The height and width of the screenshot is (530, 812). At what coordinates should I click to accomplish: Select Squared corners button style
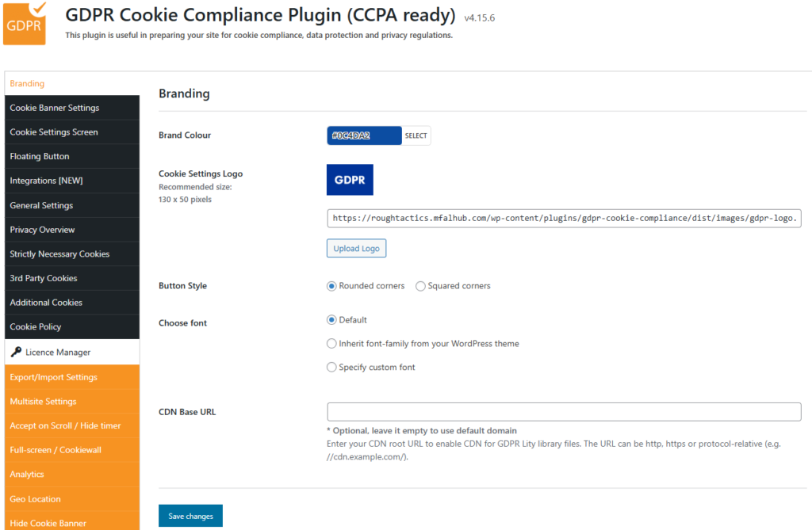point(420,286)
